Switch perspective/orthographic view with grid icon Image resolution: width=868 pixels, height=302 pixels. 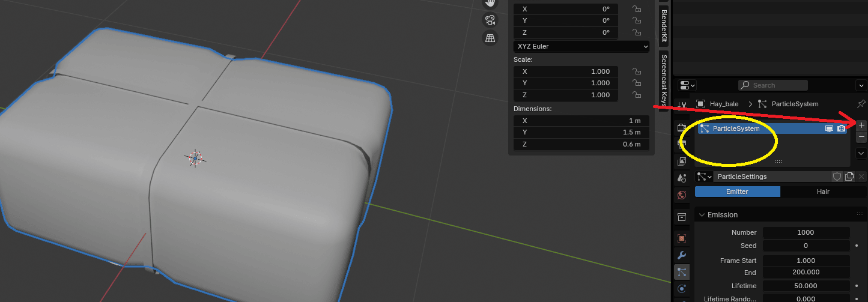pyautogui.click(x=490, y=38)
